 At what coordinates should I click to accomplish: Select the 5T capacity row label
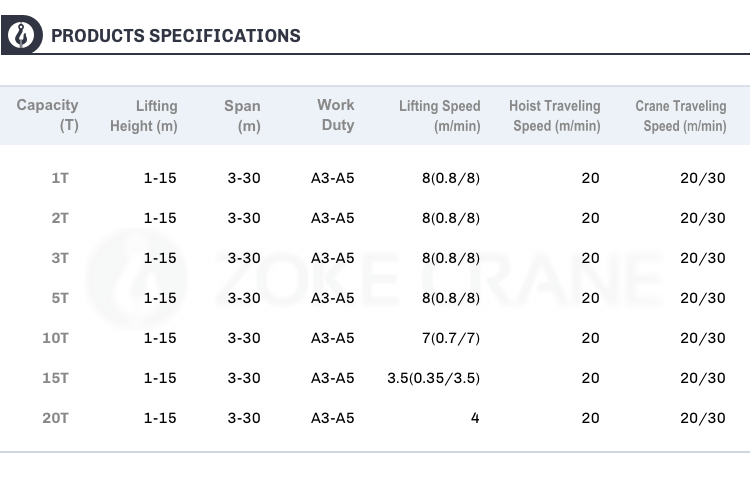(x=60, y=298)
